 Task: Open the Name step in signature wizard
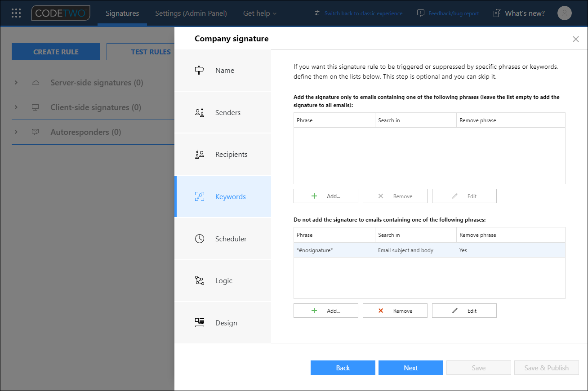[x=199, y=70]
